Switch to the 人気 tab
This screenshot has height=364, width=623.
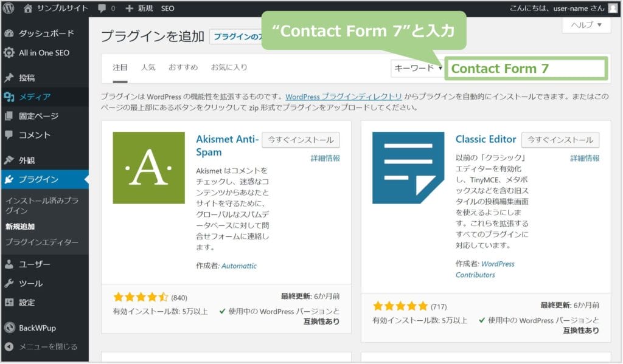click(x=148, y=67)
